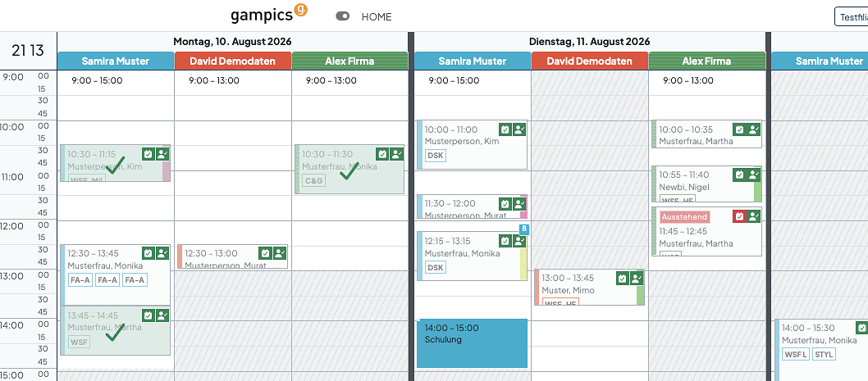
Task: Click person-check icon on Mimo's 13:00 appointment
Action: [x=637, y=278]
